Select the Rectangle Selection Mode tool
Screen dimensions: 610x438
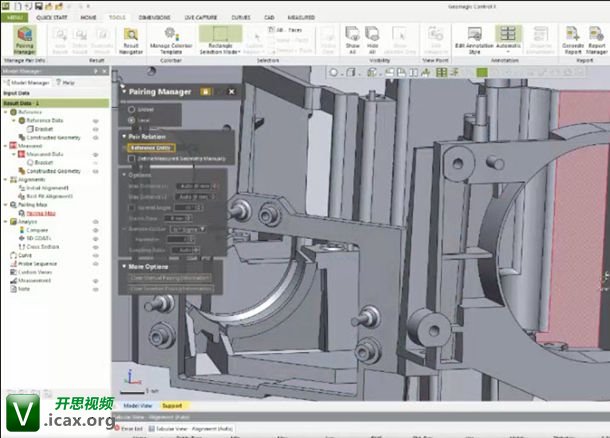219,41
